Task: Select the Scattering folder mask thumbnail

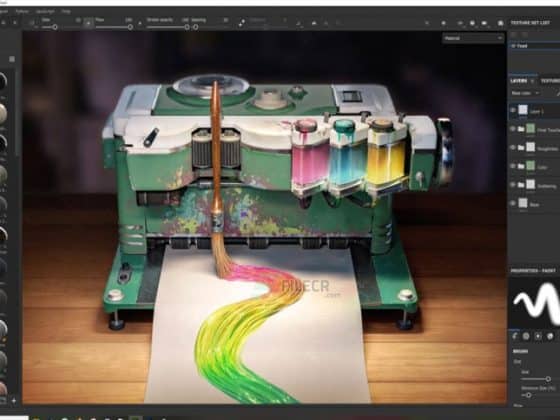Action: (x=531, y=184)
